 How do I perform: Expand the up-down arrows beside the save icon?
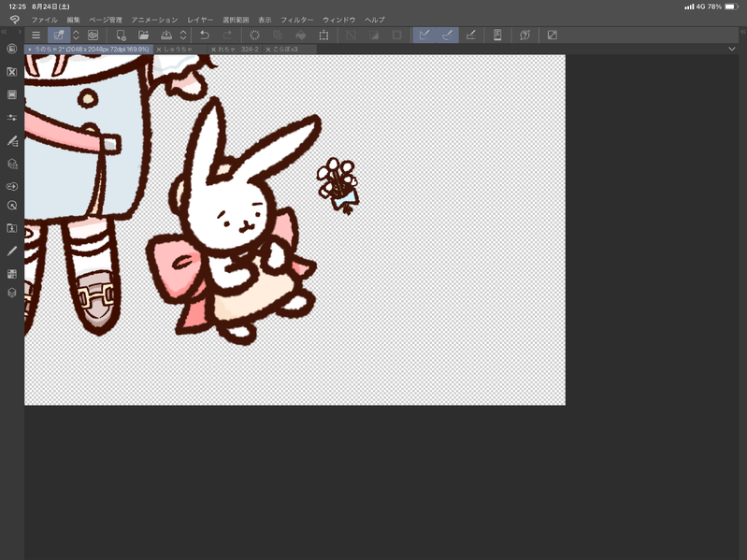point(183,36)
